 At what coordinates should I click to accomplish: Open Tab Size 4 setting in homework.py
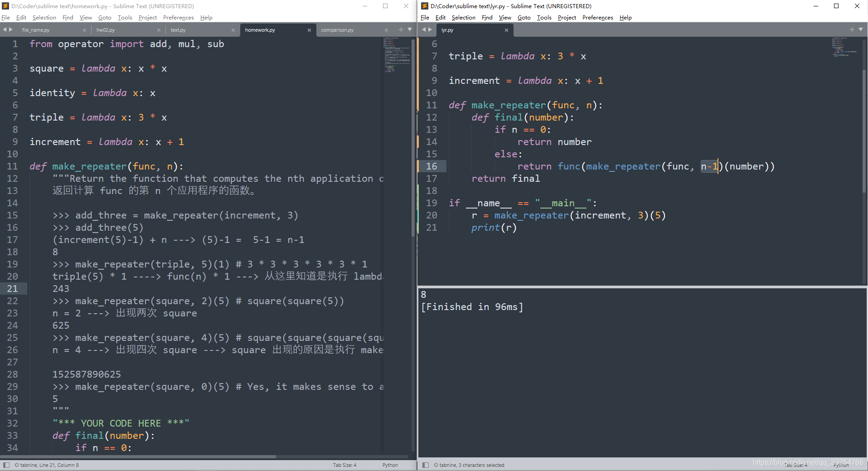(344, 465)
